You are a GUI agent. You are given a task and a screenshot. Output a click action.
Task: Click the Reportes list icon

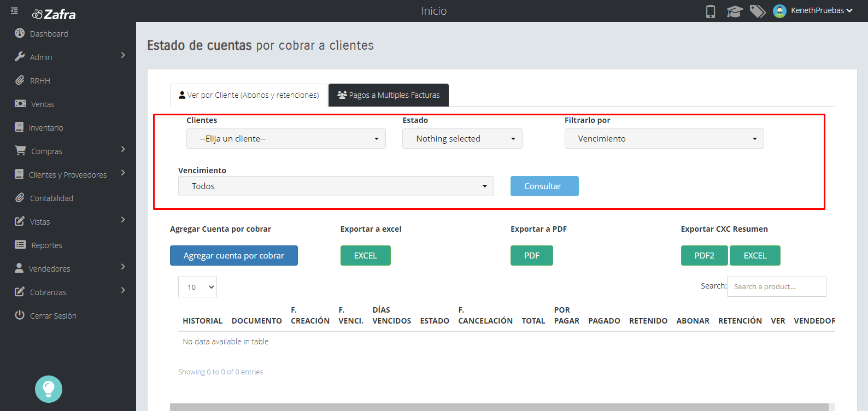point(20,245)
